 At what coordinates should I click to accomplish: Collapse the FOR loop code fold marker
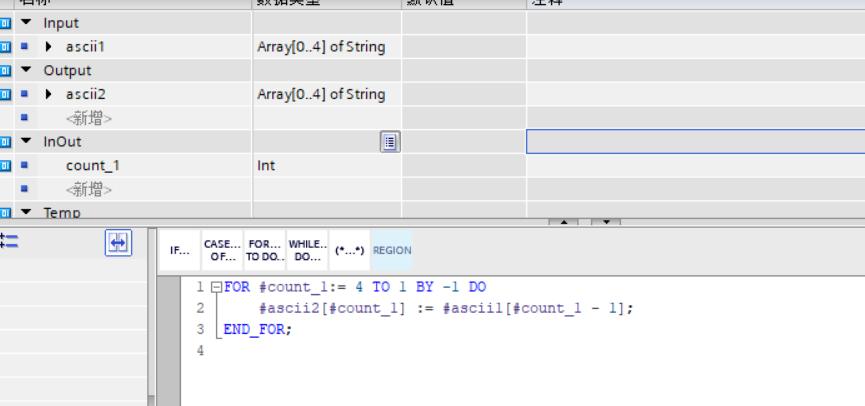click(x=216, y=287)
